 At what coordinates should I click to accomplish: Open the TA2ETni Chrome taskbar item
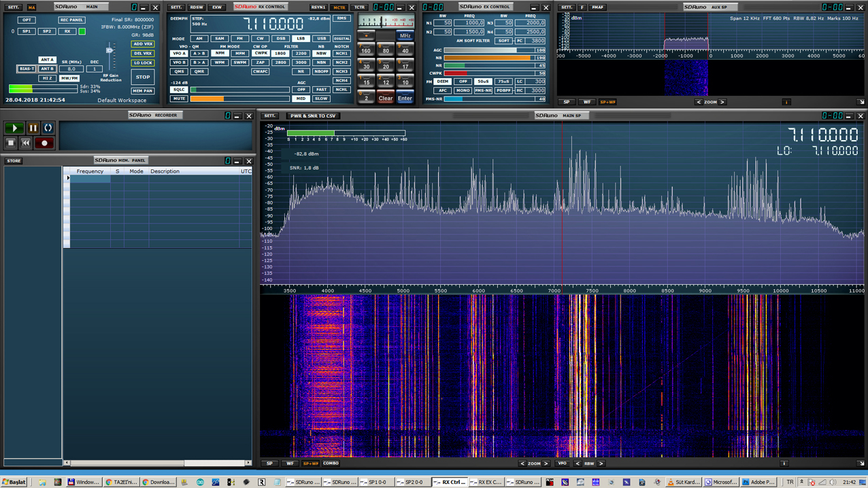coord(121,482)
